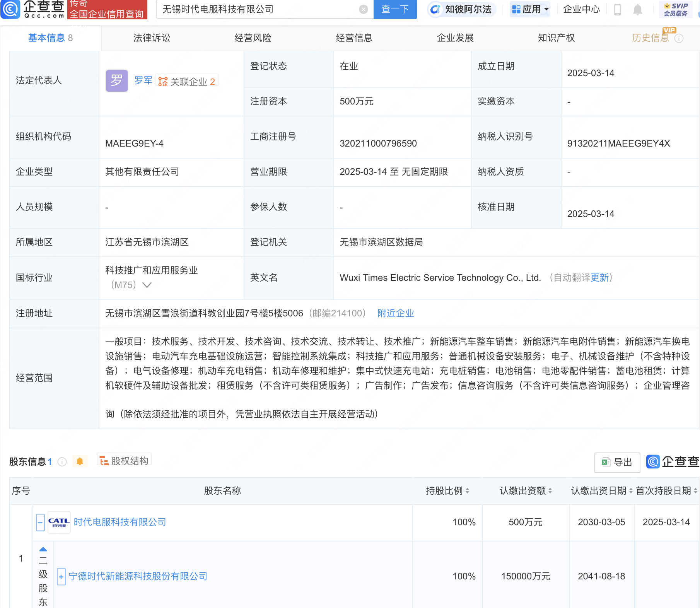Open 宁德时代新能源科技股份有限公司 page
This screenshot has height=608, width=700.
138,576
